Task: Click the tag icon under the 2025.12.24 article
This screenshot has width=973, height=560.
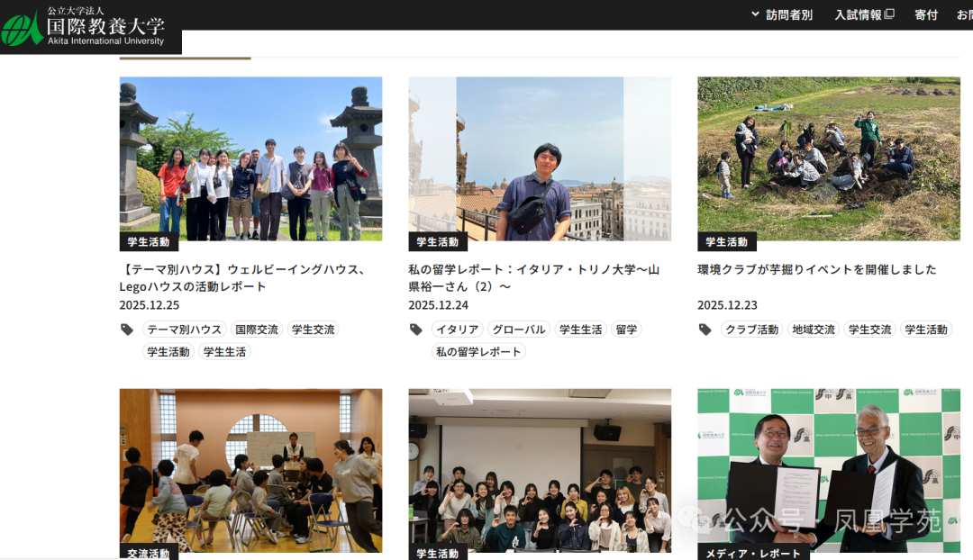Action: pos(416,330)
